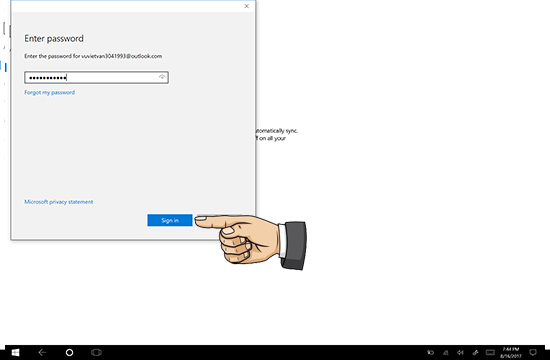Viewport: 550px width, 360px height.
Task: Reveal password with the eye icon
Action: (162, 77)
